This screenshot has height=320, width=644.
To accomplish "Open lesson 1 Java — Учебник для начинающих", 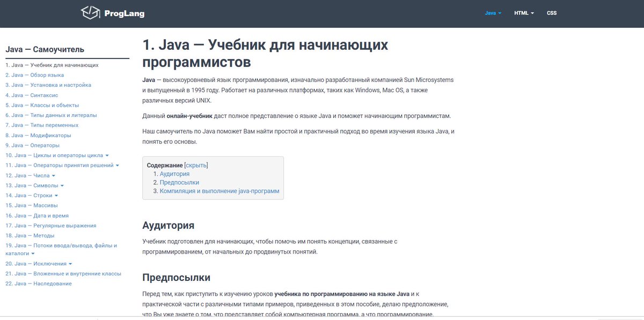I will [52, 65].
